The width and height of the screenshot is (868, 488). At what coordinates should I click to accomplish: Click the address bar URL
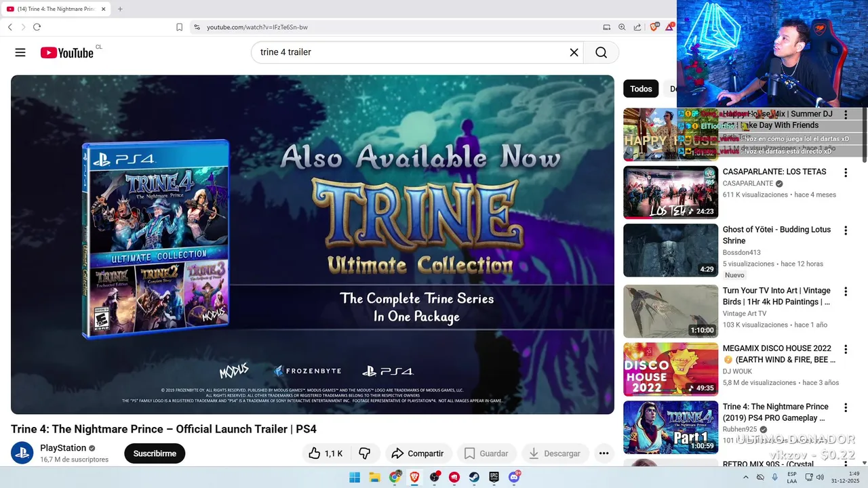pos(257,27)
